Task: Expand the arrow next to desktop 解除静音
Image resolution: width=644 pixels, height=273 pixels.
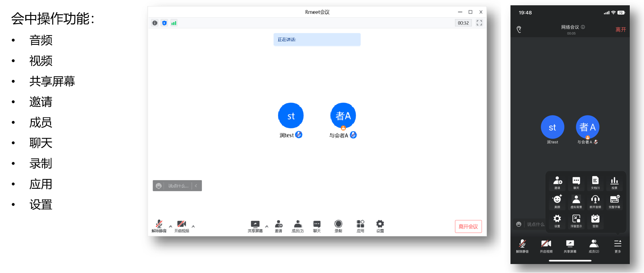Action: click(x=171, y=226)
